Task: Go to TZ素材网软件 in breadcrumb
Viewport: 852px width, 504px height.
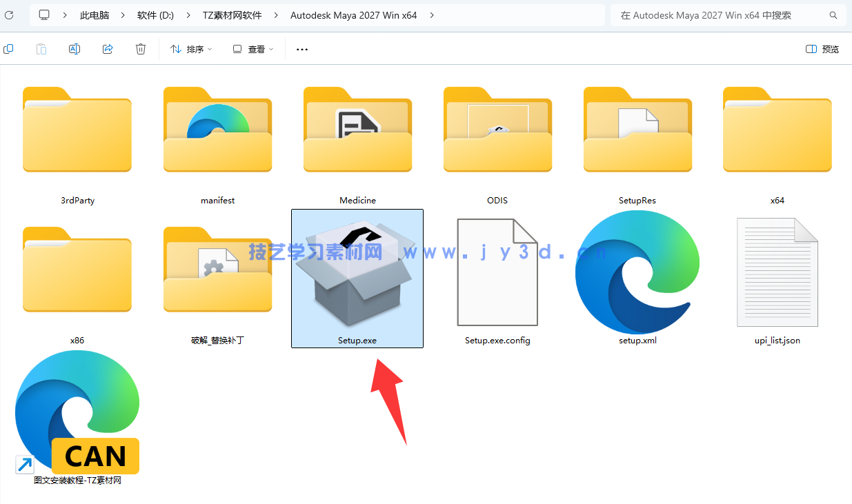Action: point(232,15)
